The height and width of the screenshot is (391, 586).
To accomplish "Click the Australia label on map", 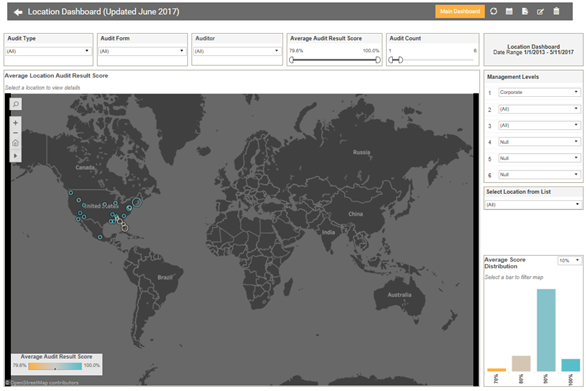I will click(x=399, y=295).
